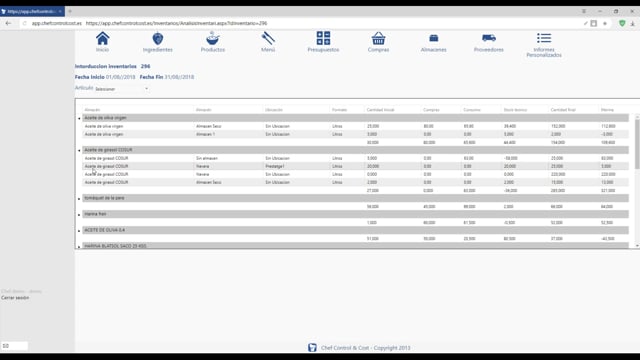Click the input box at bottom-left sidebar
This screenshot has height=360, width=640.
(x=14, y=346)
